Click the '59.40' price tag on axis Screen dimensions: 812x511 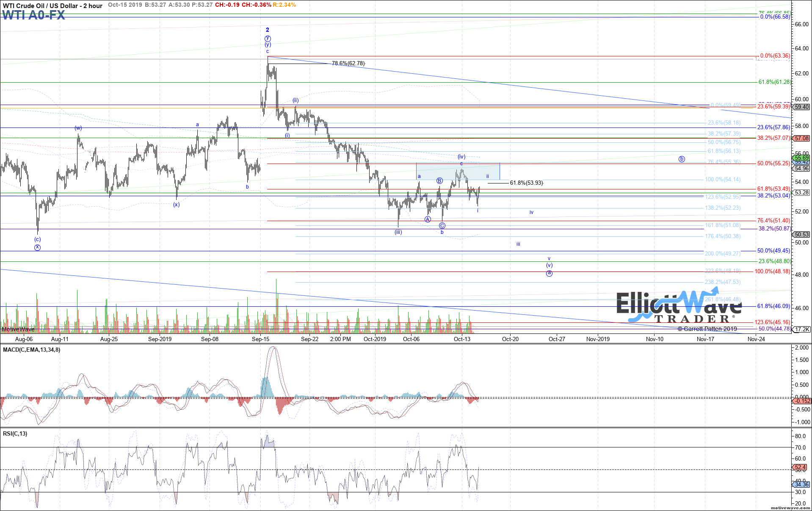[x=801, y=107]
